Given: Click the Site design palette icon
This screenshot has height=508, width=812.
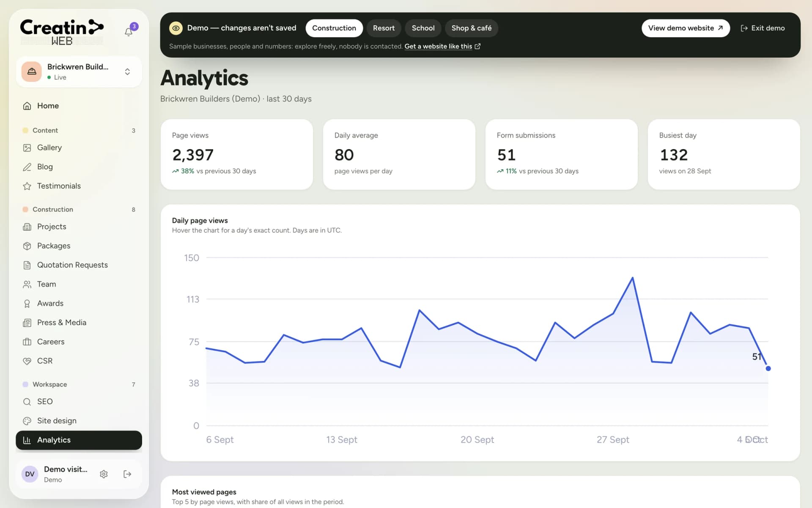Looking at the screenshot, I should [x=27, y=421].
